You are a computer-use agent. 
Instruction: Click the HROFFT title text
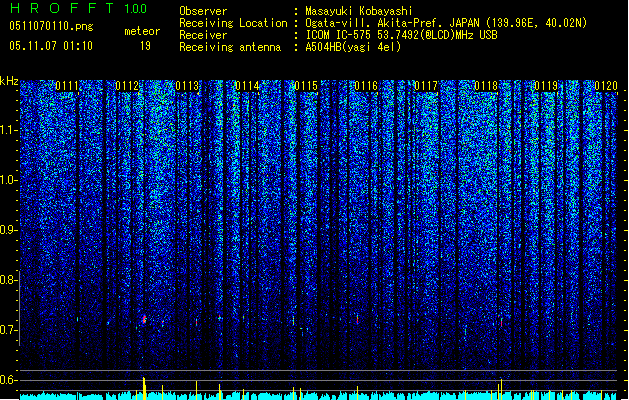point(61,8)
